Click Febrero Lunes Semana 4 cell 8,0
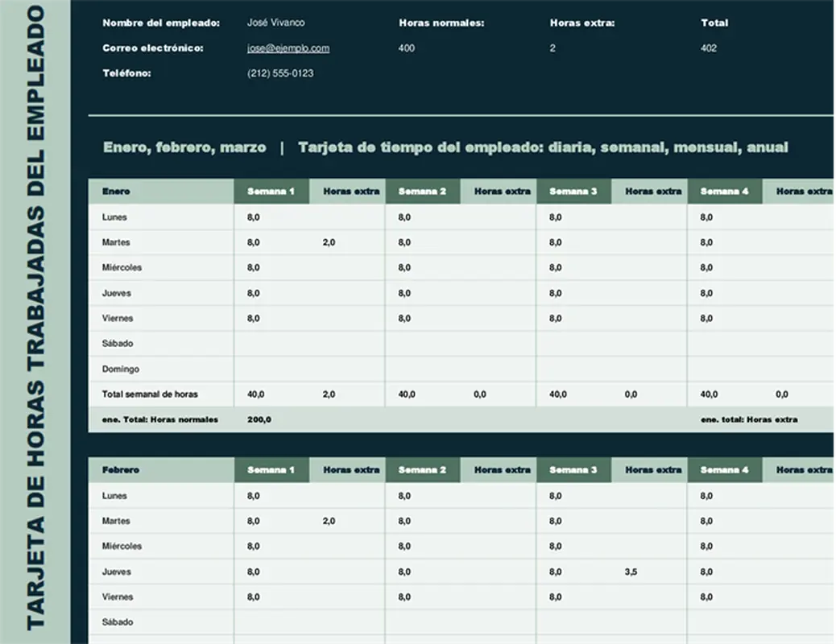836x644 pixels. pos(706,496)
